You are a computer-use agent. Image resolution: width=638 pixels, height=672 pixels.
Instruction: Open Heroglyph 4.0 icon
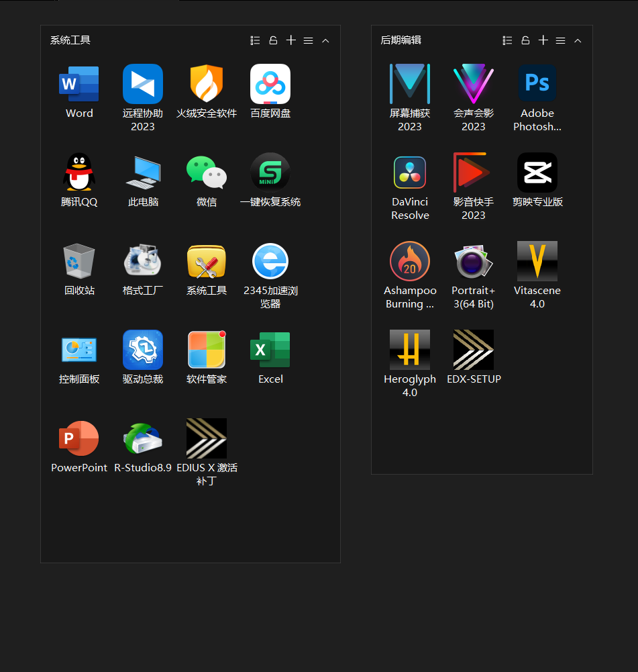(x=410, y=350)
